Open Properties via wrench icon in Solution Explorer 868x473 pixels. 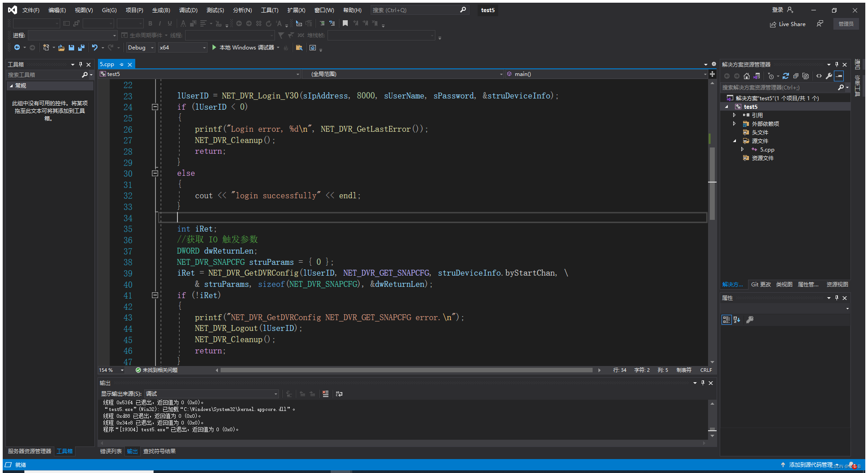click(828, 76)
